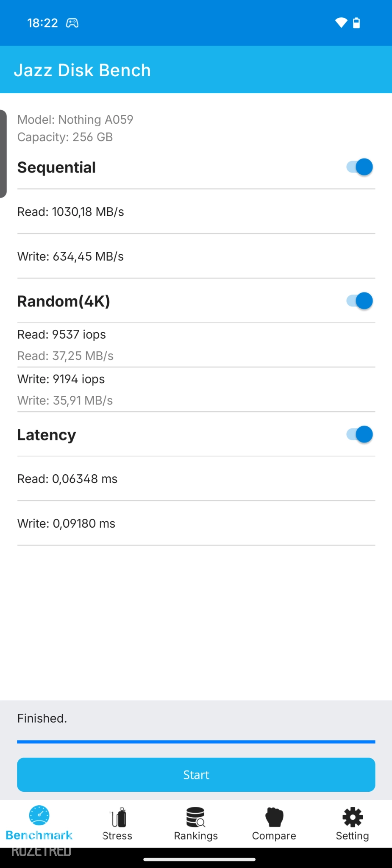Image resolution: width=392 pixels, height=868 pixels.
Task: Turn off the Random(4K) toggle
Action: point(360,301)
